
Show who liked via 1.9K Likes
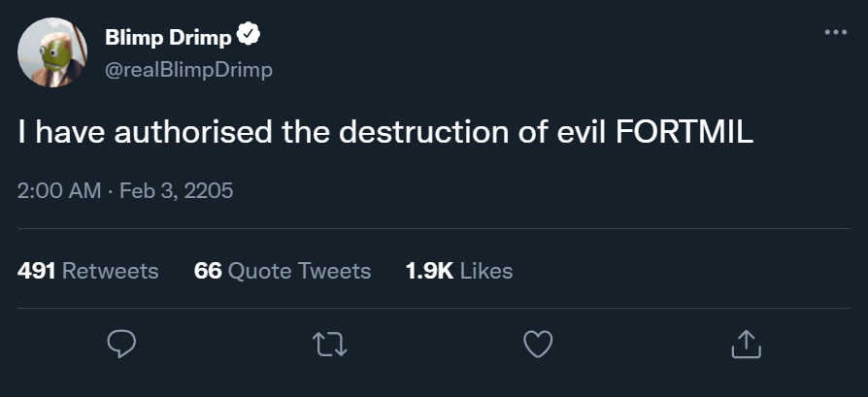coord(458,271)
